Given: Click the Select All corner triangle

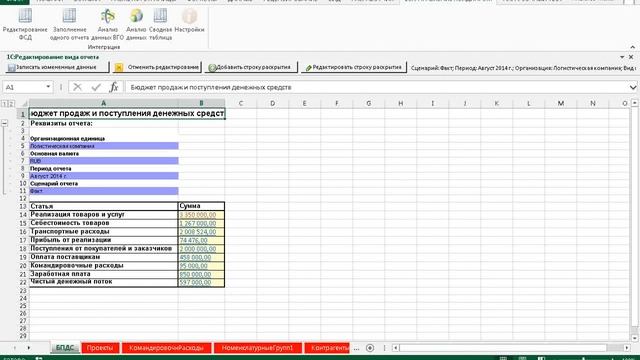Looking at the screenshot, I should point(23,104).
